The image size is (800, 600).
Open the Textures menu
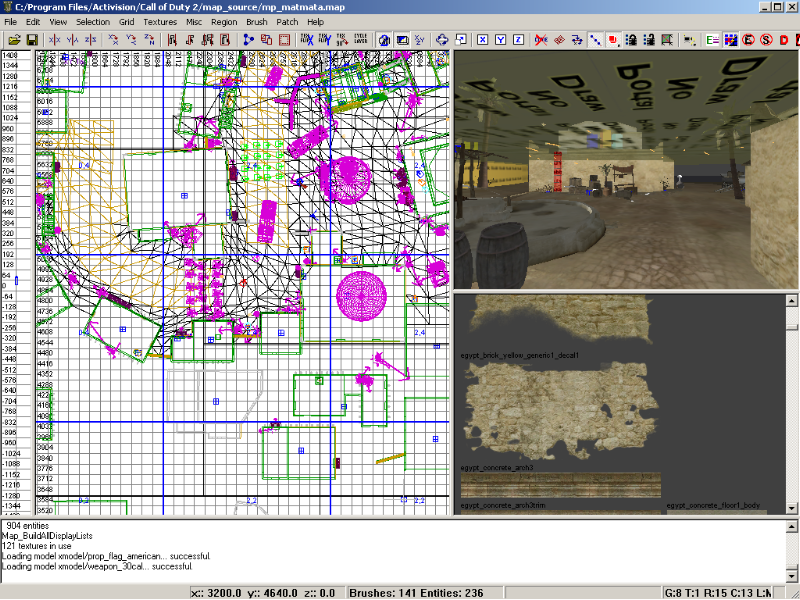160,22
